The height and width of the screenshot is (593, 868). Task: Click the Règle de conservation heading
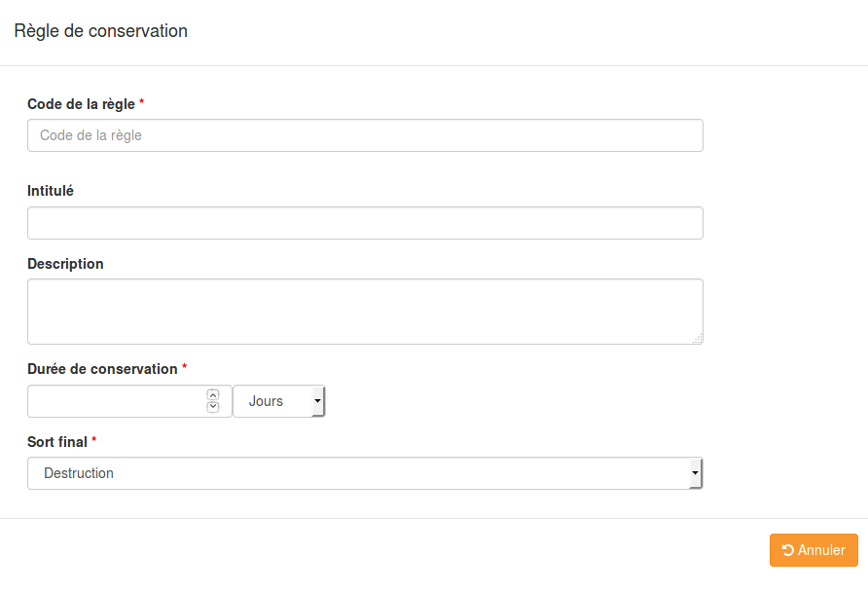click(101, 31)
